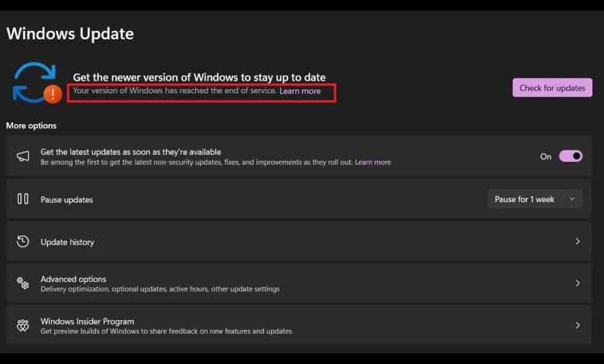The image size is (604, 364).
Task: Select Pause for 1 week button
Action: click(x=524, y=199)
